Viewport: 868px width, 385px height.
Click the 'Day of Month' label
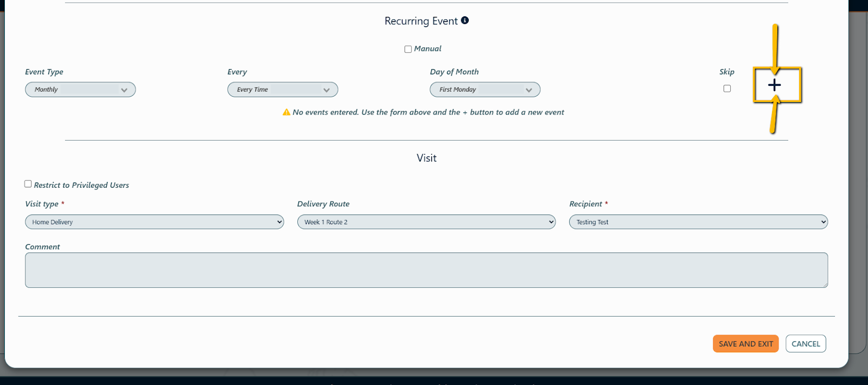[x=455, y=72]
